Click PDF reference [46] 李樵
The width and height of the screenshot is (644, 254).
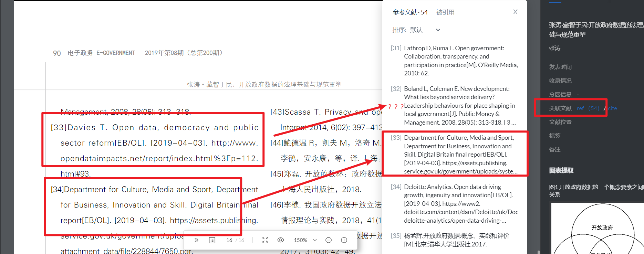point(326,212)
